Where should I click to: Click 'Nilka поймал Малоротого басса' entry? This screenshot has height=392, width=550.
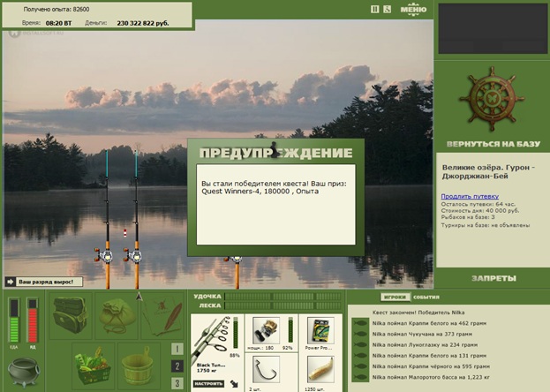pos(431,377)
